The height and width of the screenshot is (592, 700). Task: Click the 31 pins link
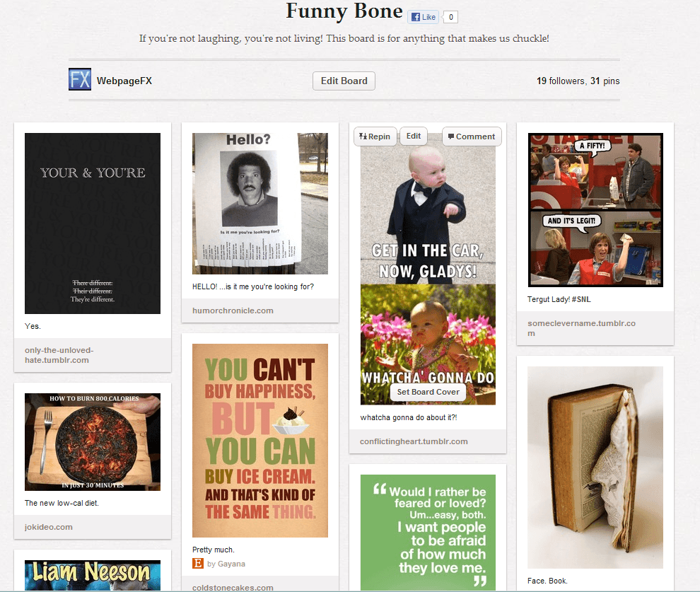(606, 81)
